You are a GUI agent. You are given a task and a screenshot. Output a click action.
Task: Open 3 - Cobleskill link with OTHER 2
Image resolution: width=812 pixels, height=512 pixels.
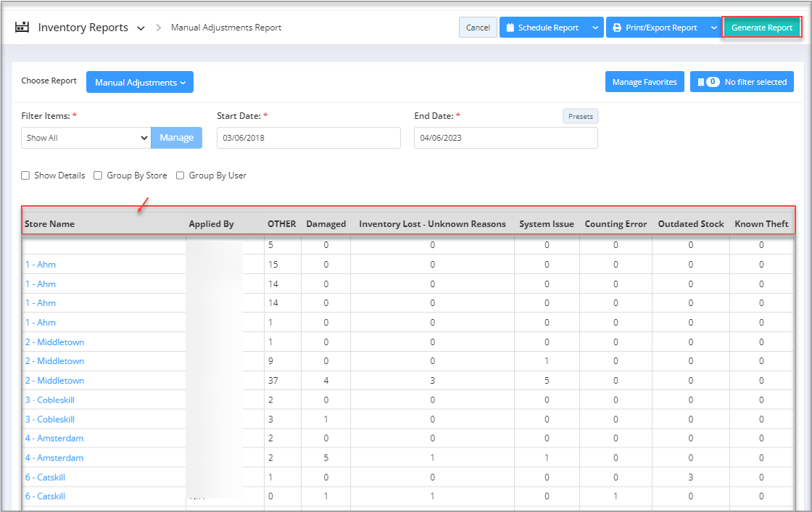point(50,400)
